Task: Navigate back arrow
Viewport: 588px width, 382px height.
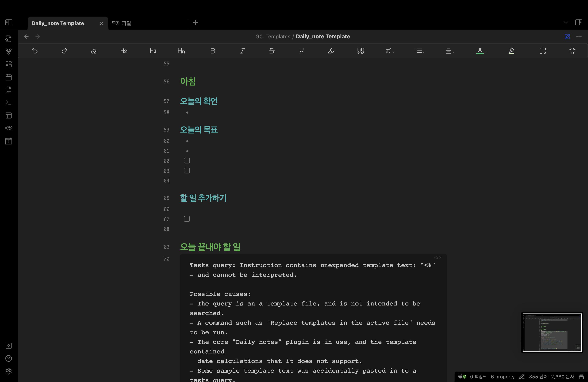Action: tap(26, 37)
